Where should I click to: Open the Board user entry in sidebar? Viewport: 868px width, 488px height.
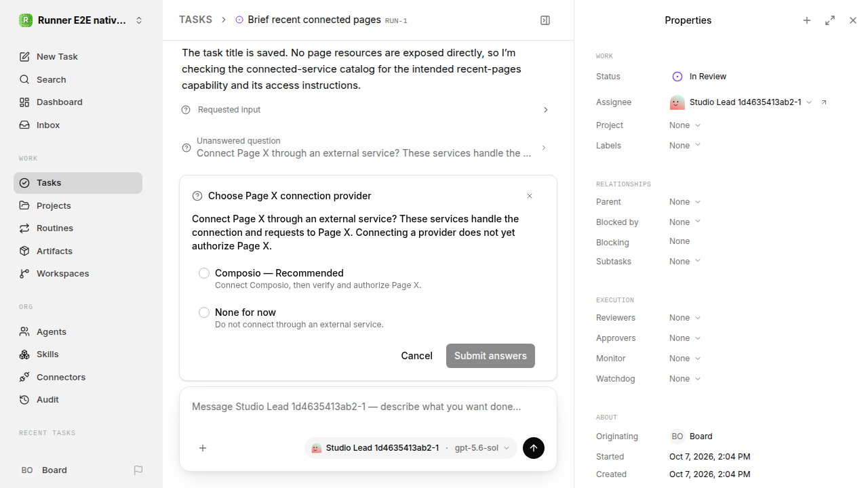click(x=45, y=470)
